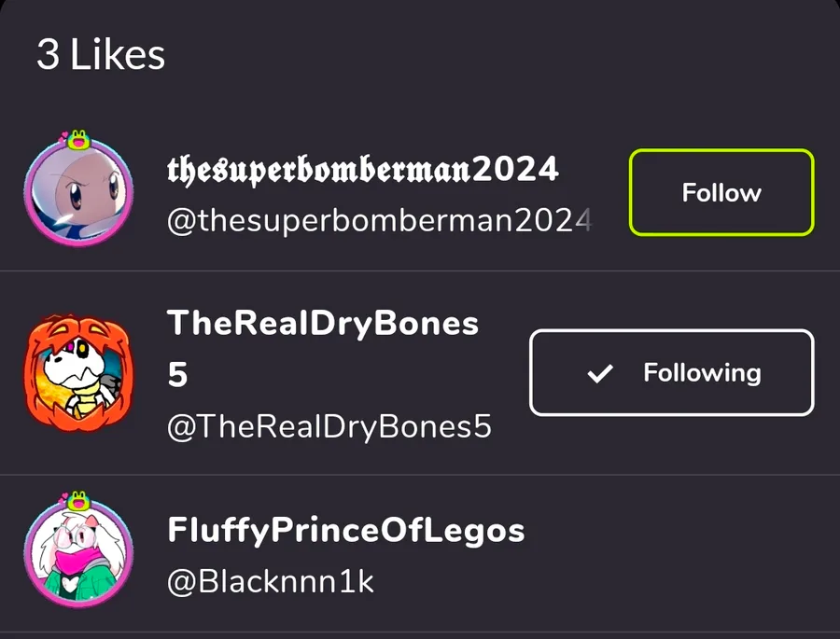
Task: Click the wrapped "5" under TheRealDryBones name
Action: (177, 376)
